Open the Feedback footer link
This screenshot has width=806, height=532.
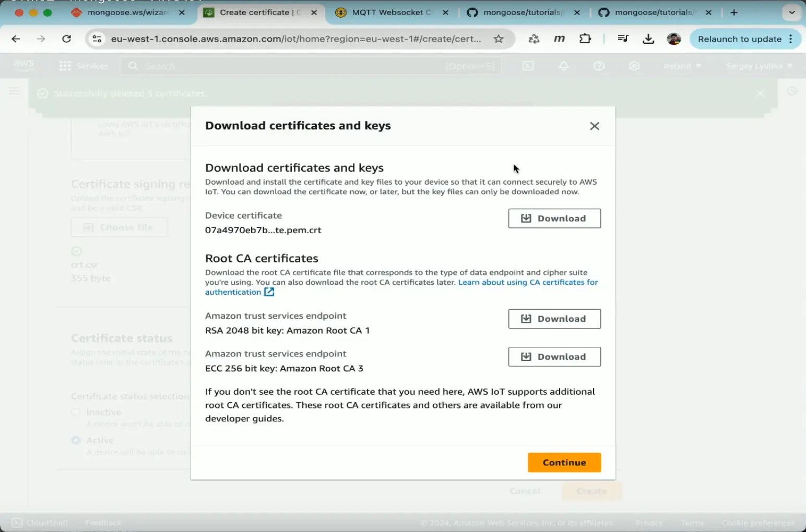[103, 523]
